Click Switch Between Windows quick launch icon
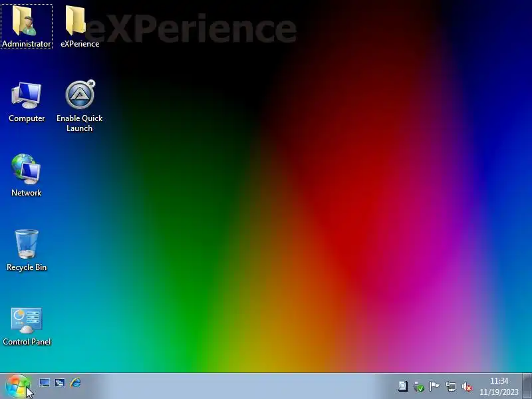Image resolution: width=532 pixels, height=399 pixels. 60,383
